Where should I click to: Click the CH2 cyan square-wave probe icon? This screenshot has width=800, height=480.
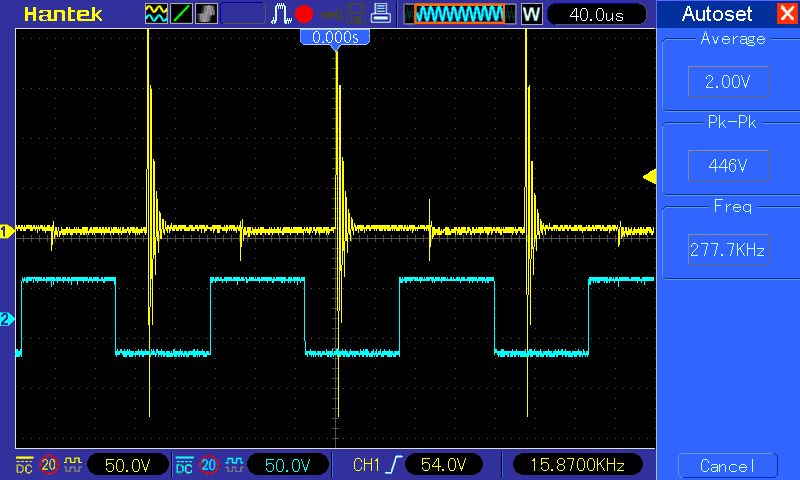[x=234, y=464]
